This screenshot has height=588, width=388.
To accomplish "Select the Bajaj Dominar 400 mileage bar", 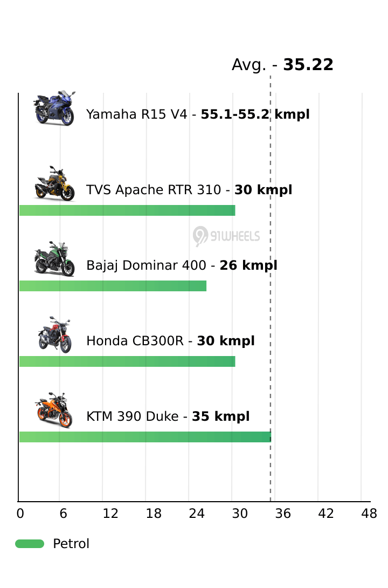I will pyautogui.click(x=113, y=286).
